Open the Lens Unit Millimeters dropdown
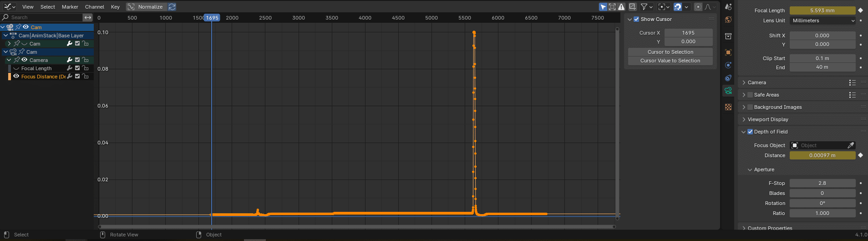 (823, 21)
